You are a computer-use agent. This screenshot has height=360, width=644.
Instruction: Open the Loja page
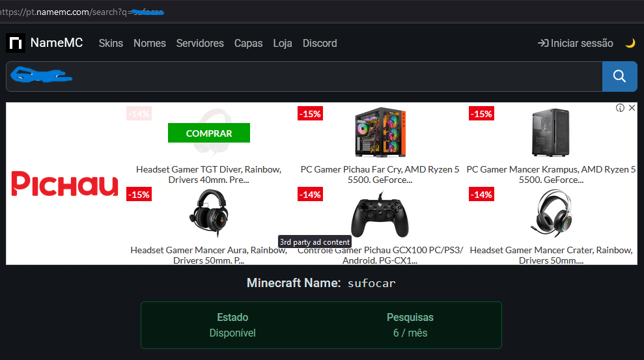[283, 43]
